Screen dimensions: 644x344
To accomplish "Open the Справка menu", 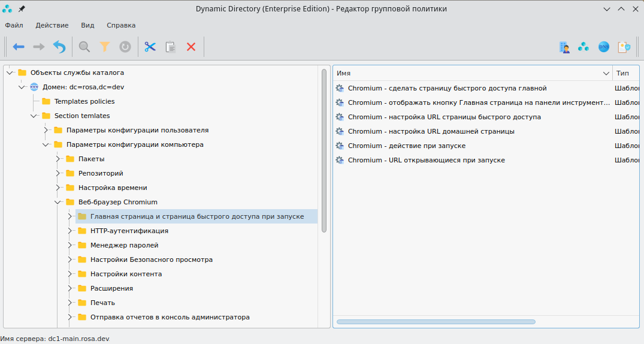I will (121, 25).
